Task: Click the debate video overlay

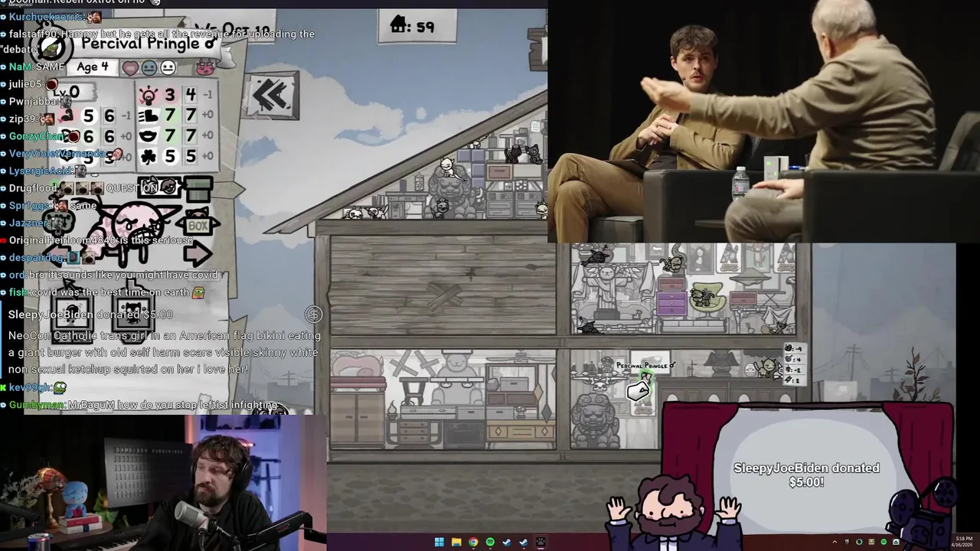Action: 763,121
